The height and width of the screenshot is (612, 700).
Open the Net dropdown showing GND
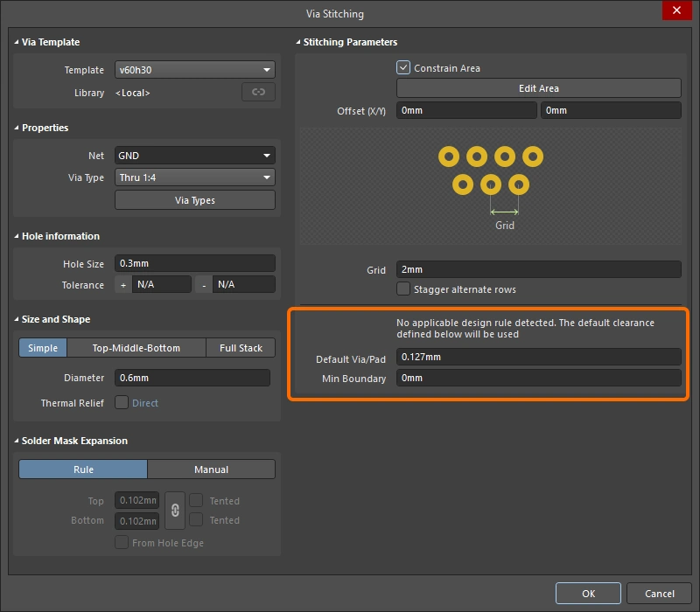(x=194, y=156)
